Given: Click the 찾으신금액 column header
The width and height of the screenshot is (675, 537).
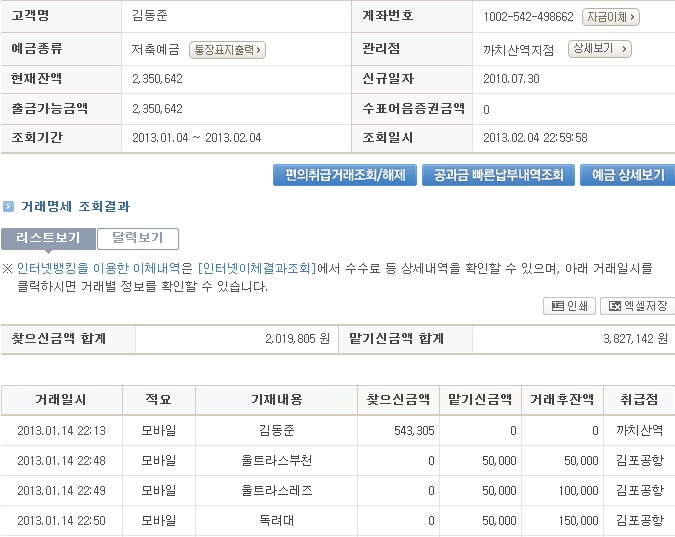Looking at the screenshot, I should [x=398, y=400].
